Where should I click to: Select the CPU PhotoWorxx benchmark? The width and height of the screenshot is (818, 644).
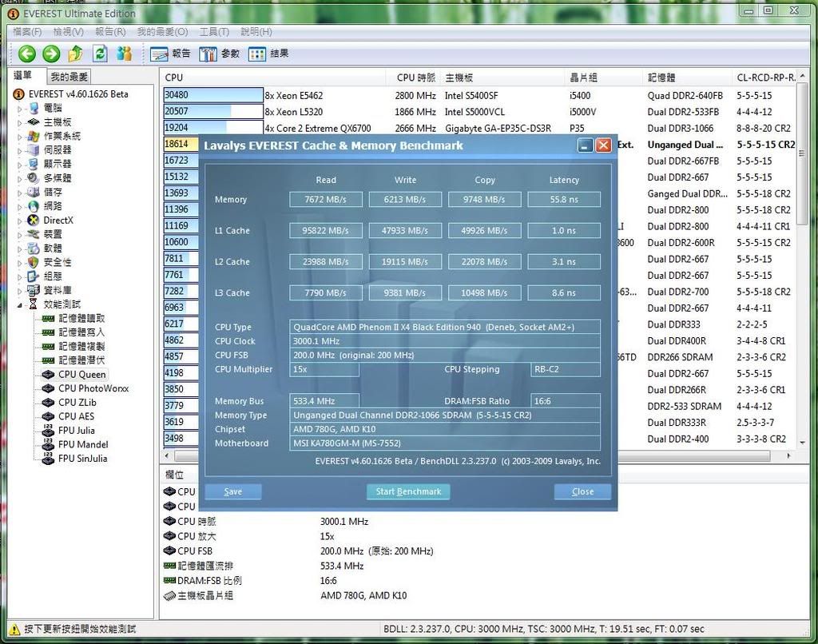click(x=93, y=388)
